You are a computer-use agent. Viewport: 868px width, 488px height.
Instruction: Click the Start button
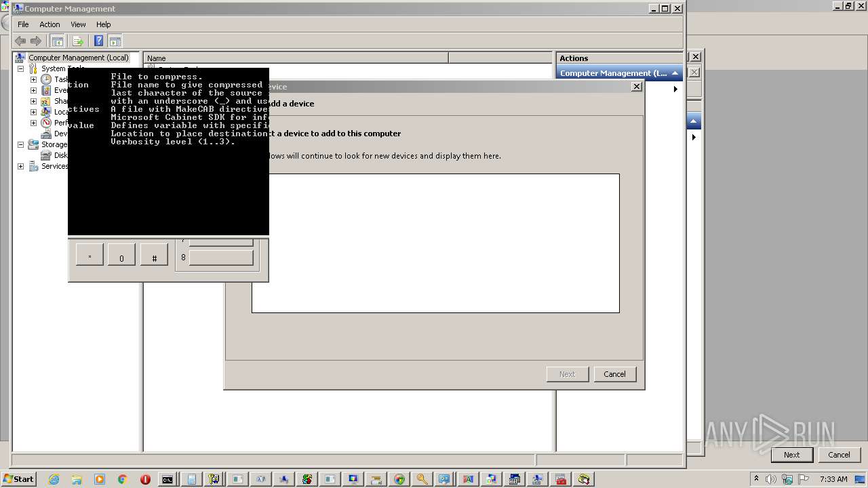coord(18,479)
